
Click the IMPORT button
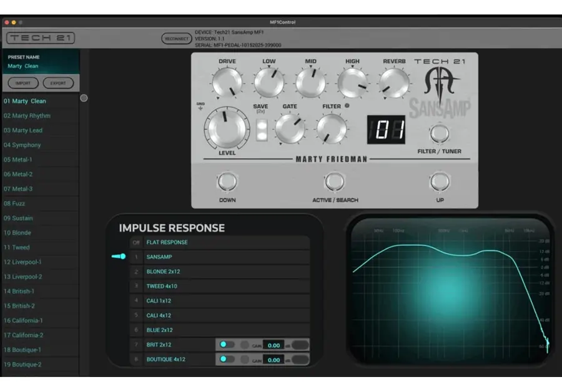[23, 83]
